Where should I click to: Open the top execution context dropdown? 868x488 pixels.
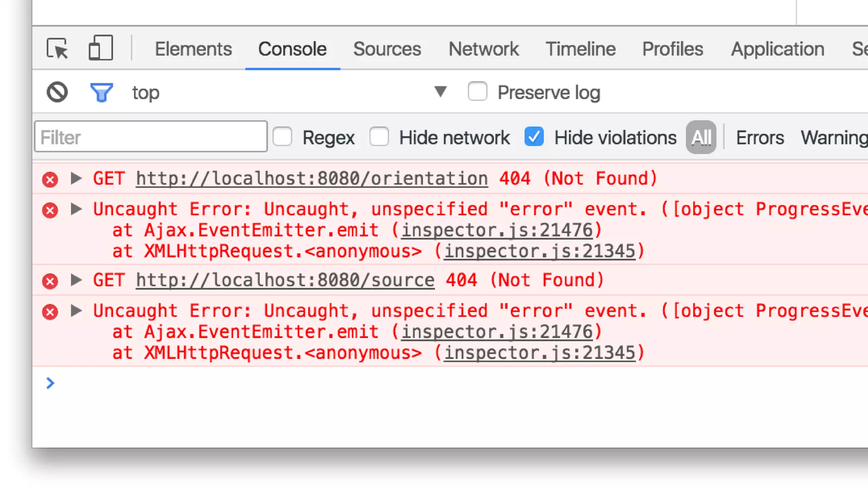pos(440,91)
